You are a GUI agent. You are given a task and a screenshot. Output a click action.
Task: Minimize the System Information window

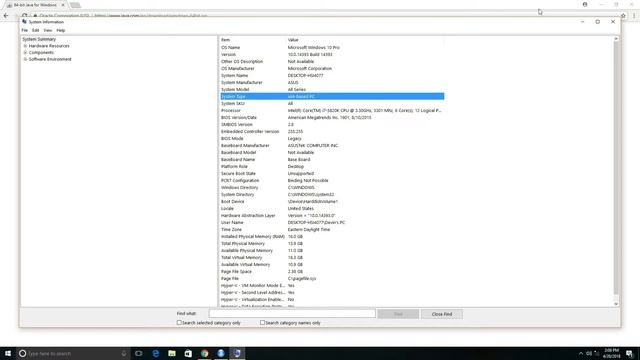[582, 22]
